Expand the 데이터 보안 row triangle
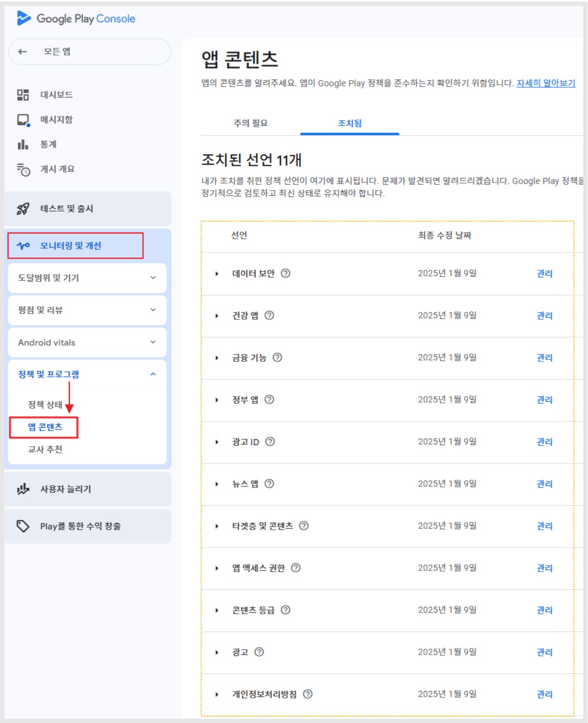Viewport: 588px width, 723px height. [x=217, y=274]
